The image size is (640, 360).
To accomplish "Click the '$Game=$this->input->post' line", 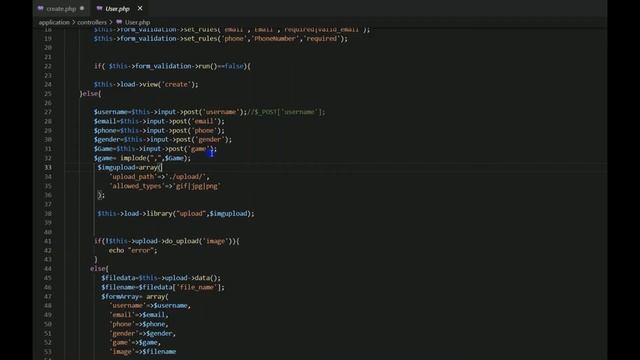I will click(x=156, y=149).
